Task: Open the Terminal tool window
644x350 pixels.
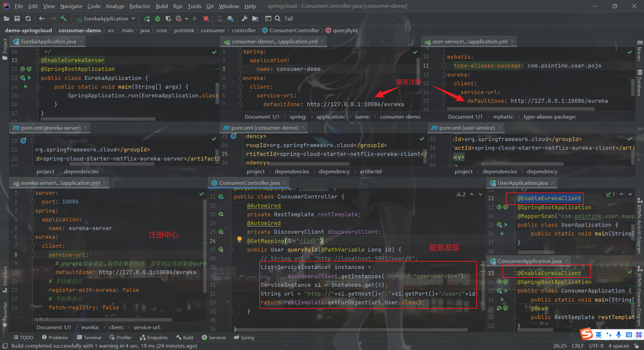Action: 89,338
